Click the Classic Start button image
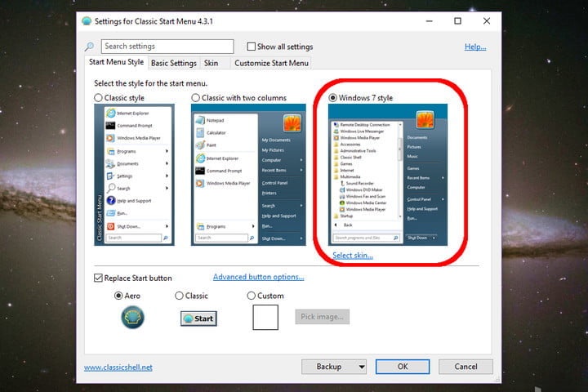 (x=198, y=318)
